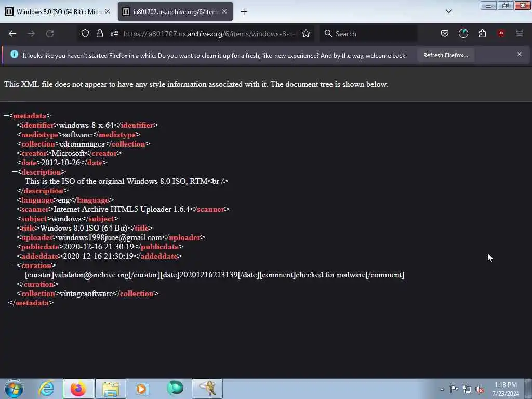Click the info icon in notification bar

tap(14, 54)
